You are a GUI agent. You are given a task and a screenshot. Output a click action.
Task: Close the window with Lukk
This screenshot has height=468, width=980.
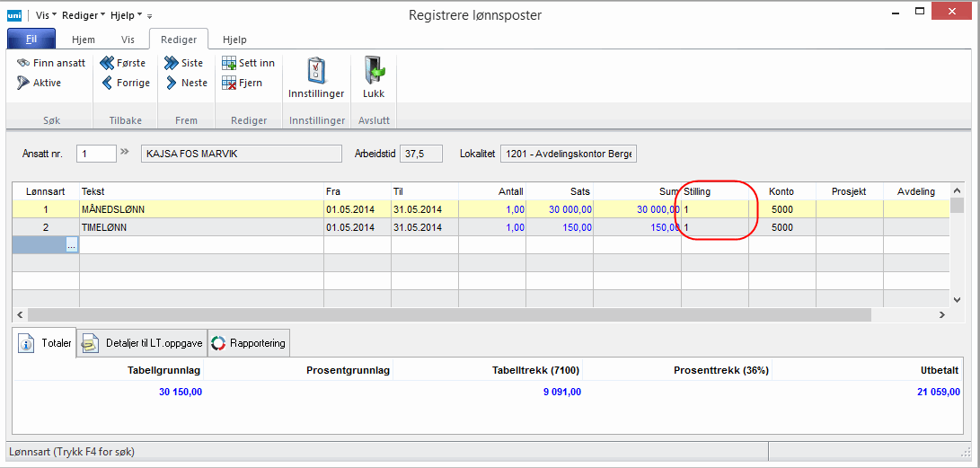(373, 78)
